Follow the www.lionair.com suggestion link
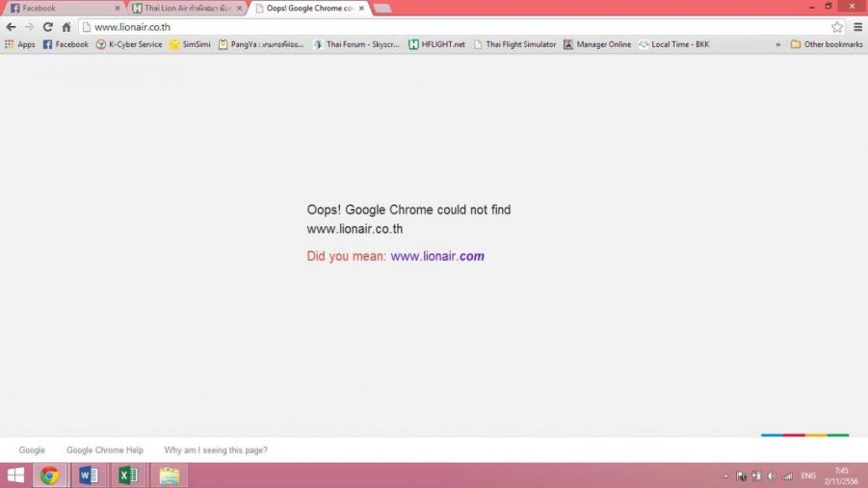Viewport: 868px width, 488px height. [437, 256]
